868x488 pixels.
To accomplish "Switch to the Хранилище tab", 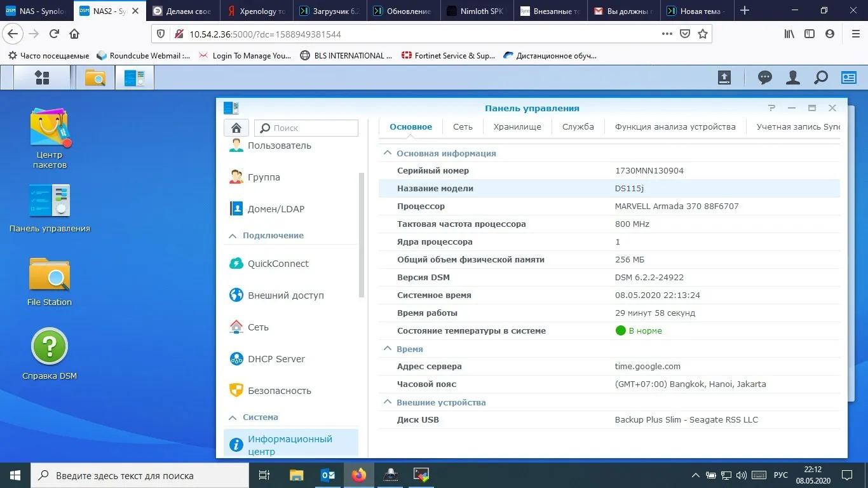I will click(x=517, y=126).
